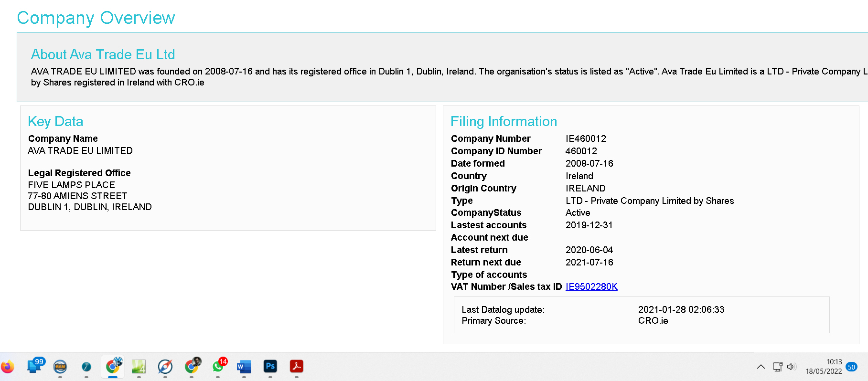Click the Type of accounts label
Viewport: 868px width, 381px height.
click(489, 275)
